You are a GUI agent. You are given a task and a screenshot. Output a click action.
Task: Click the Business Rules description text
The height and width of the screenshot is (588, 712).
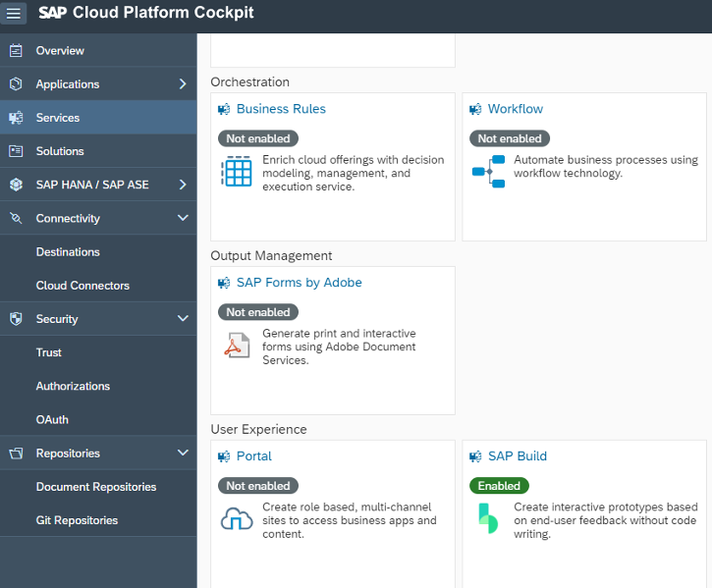[x=353, y=173]
